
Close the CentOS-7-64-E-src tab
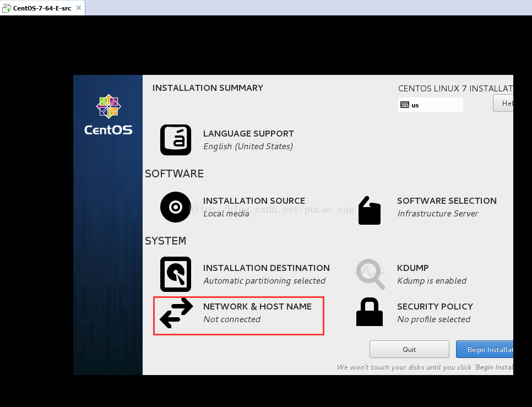click(79, 8)
